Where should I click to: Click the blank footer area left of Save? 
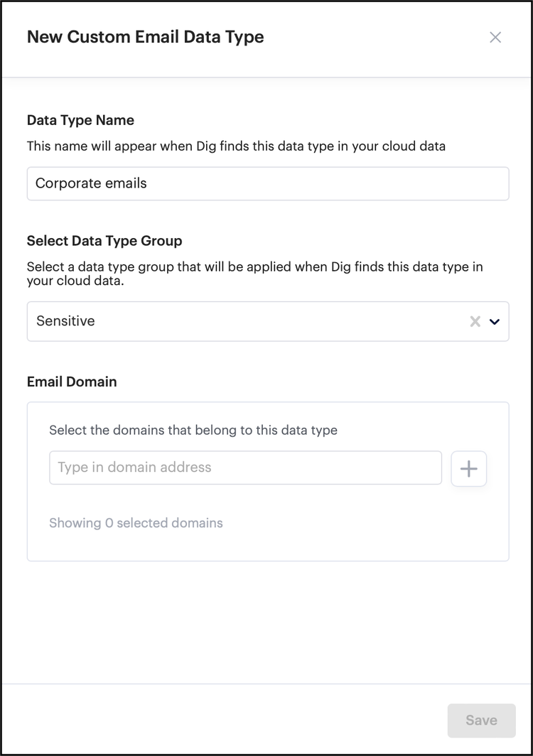tap(213, 720)
